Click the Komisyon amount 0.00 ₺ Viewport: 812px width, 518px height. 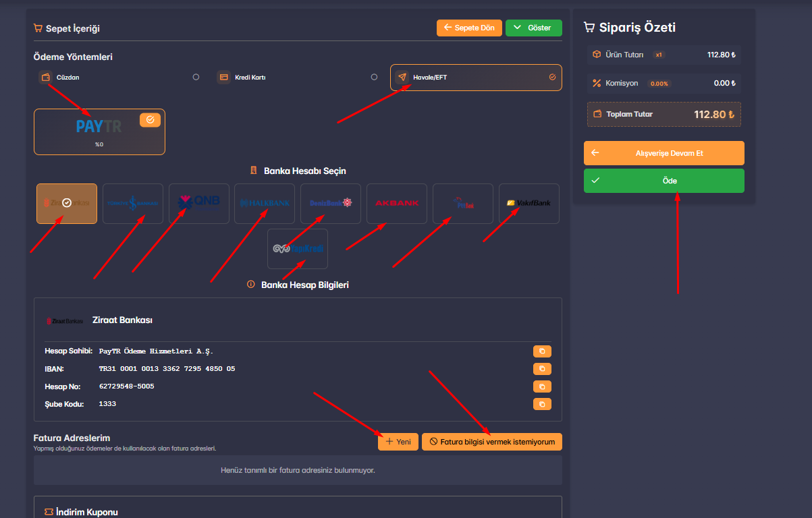(x=724, y=83)
